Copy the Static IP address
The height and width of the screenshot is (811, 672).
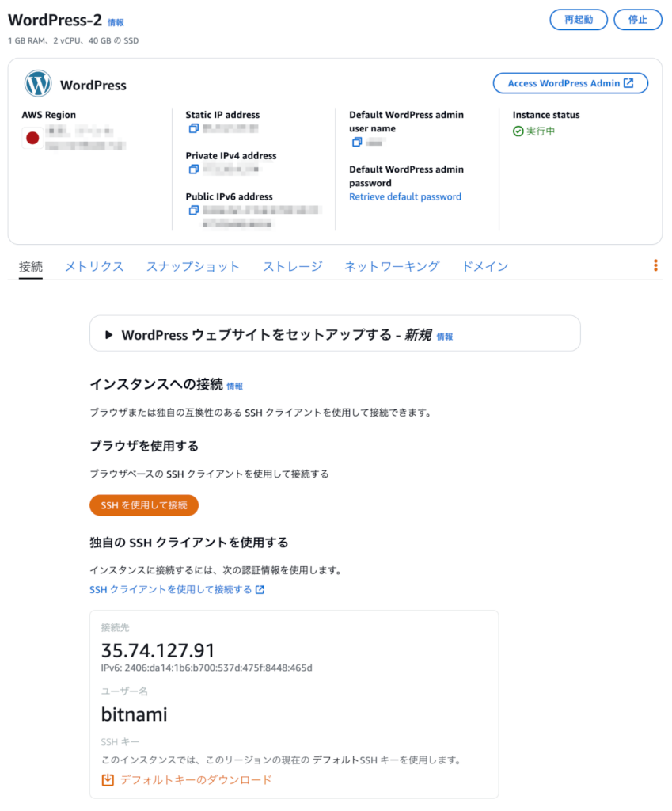193,128
